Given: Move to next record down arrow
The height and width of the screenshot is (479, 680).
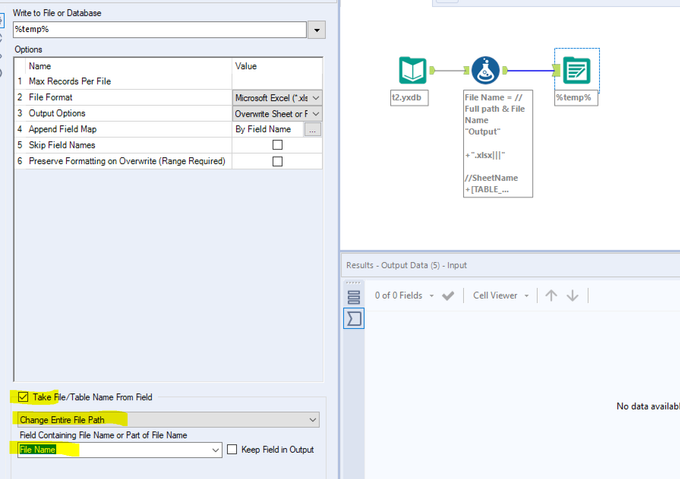Looking at the screenshot, I should click(x=572, y=296).
